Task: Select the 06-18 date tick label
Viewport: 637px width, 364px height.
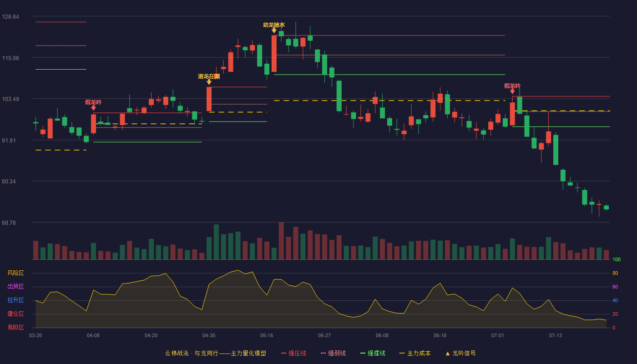Action: [x=440, y=335]
